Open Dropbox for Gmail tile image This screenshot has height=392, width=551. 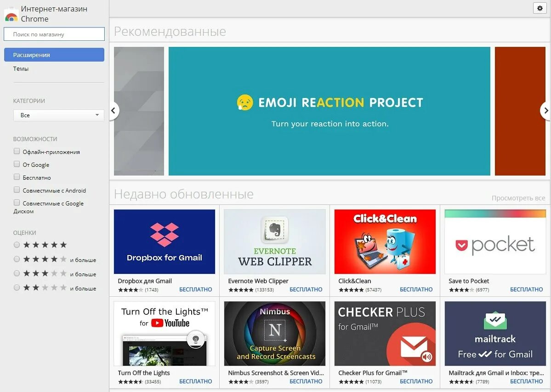[x=165, y=242]
